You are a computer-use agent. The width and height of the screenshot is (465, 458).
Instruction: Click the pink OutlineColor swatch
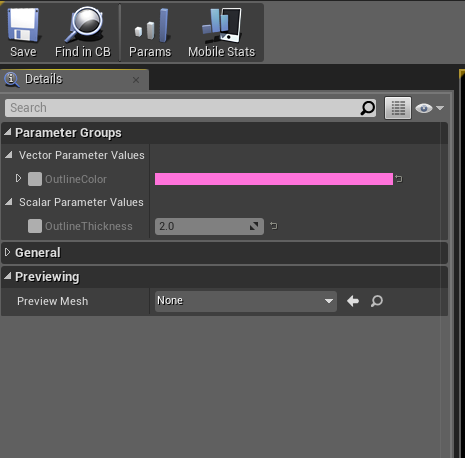pos(274,179)
